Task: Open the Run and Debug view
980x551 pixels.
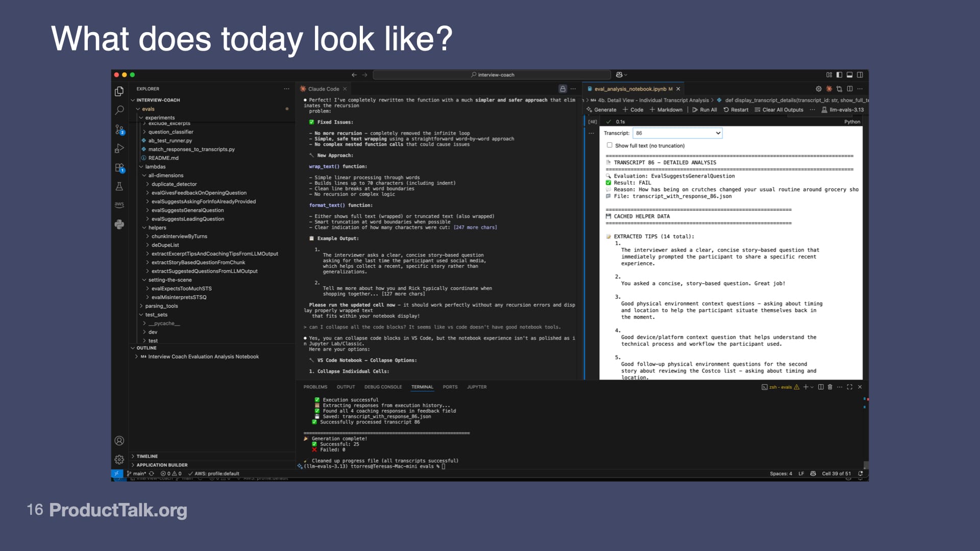Action: [x=119, y=148]
